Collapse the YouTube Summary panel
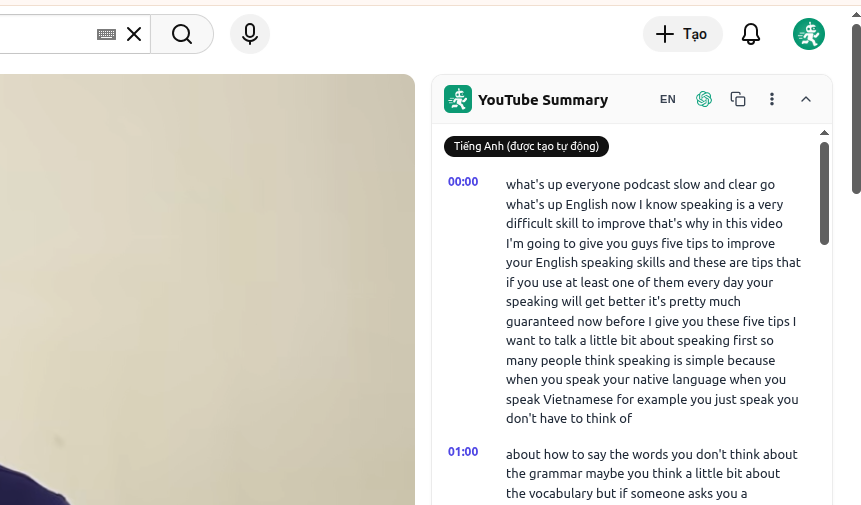The width and height of the screenshot is (861, 505). pyautogui.click(x=806, y=99)
